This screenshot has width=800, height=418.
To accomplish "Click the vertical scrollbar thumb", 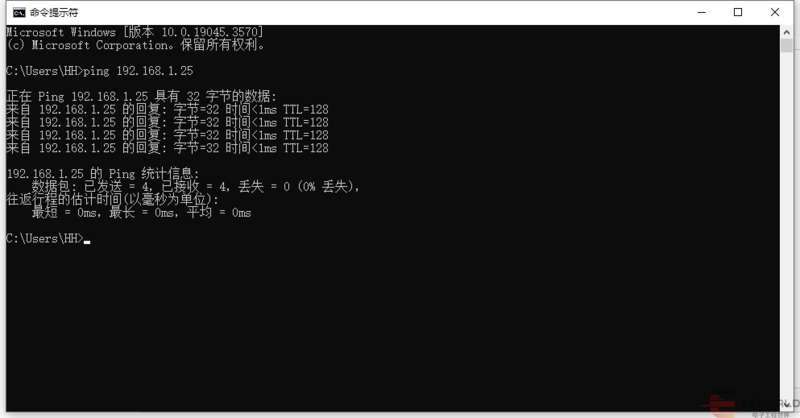I will point(786,45).
